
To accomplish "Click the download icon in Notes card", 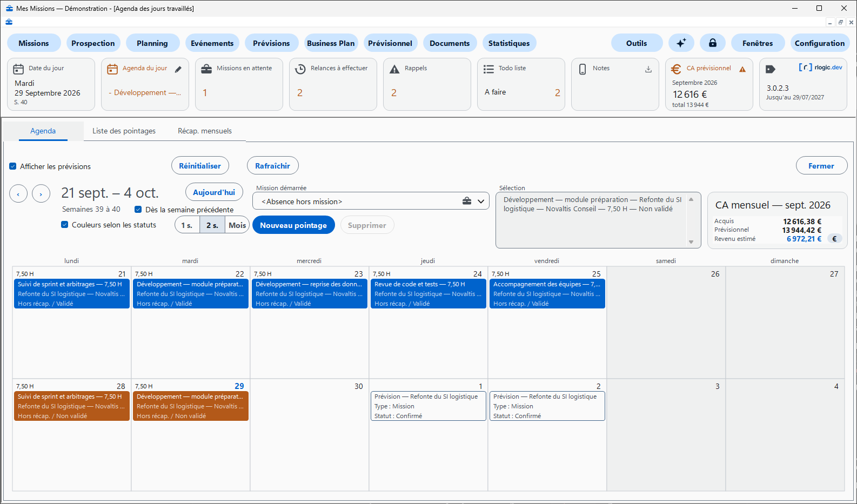I will (x=648, y=69).
